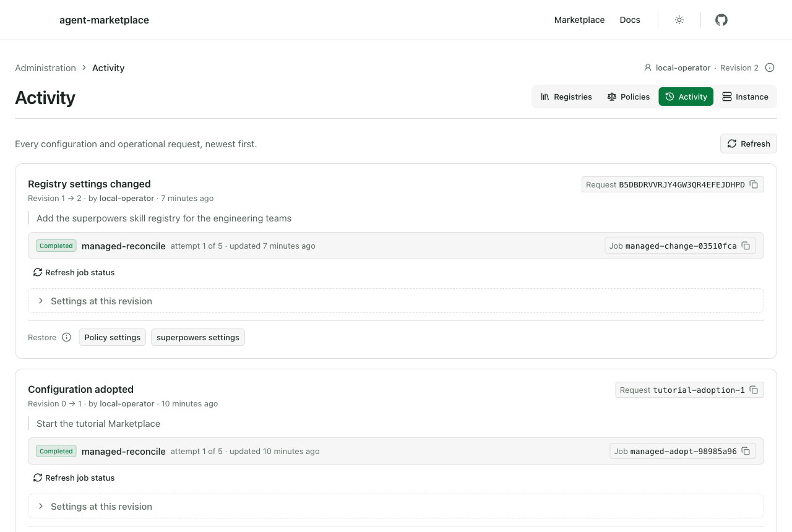This screenshot has height=532, width=792.
Task: Expand Settings at this revision under Configuration adopted
Action: (396, 506)
